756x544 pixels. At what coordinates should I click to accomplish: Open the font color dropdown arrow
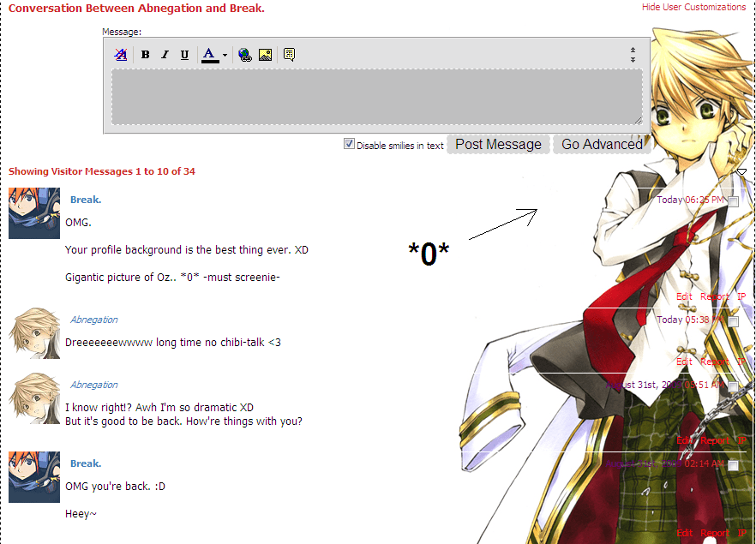click(225, 55)
